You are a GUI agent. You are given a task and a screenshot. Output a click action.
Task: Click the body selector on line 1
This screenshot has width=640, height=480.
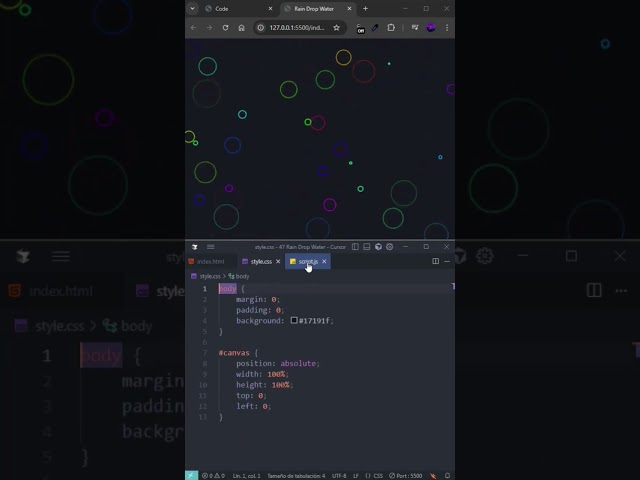227,289
